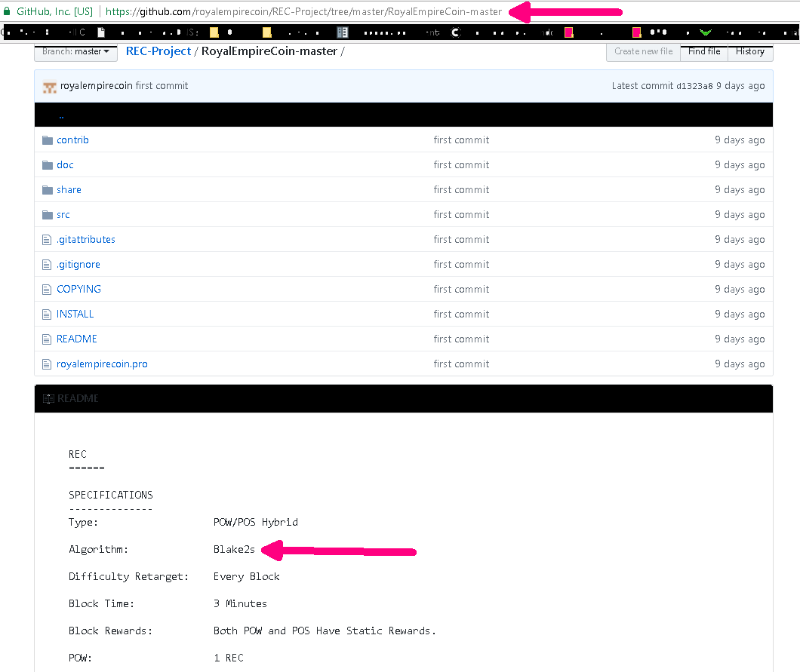Click the .gitignore file icon
The width and height of the screenshot is (800, 672).
click(x=47, y=265)
